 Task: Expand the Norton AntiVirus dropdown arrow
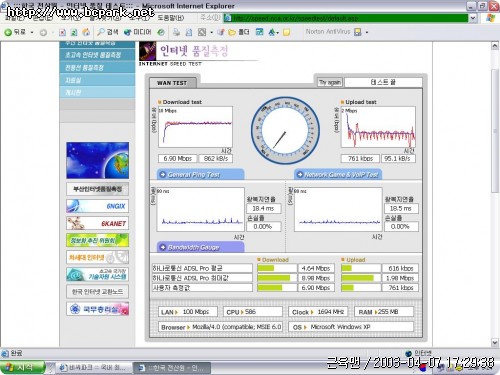click(367, 32)
